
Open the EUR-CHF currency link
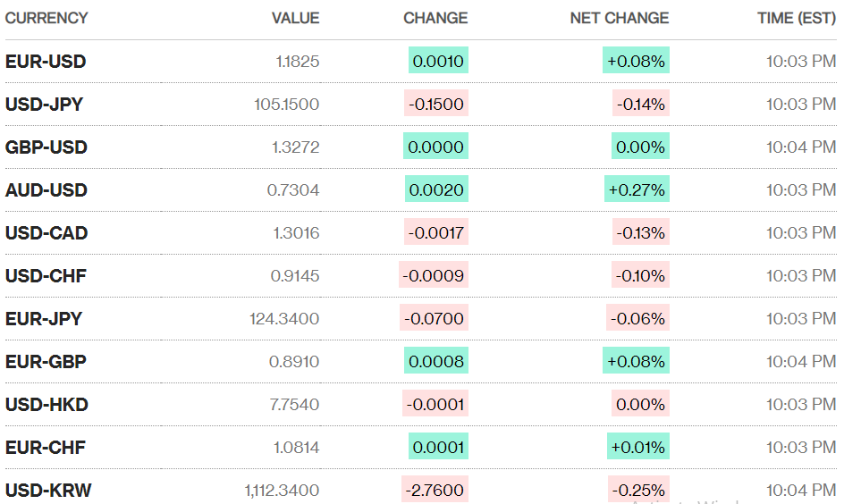pos(46,448)
